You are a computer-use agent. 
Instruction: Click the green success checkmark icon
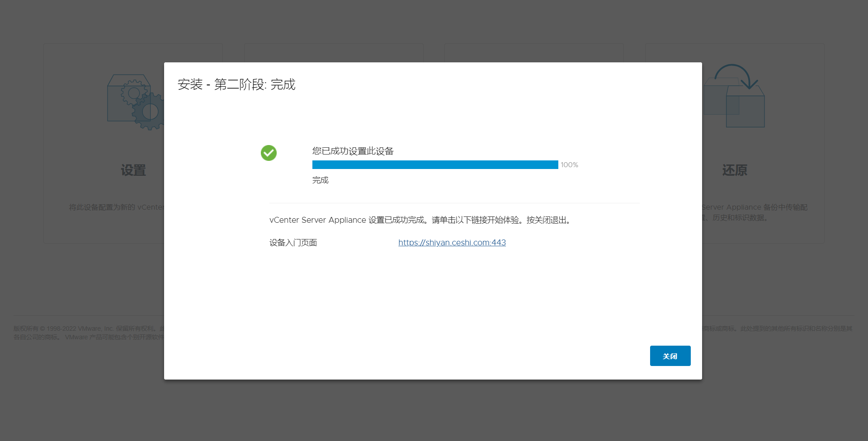(x=269, y=153)
